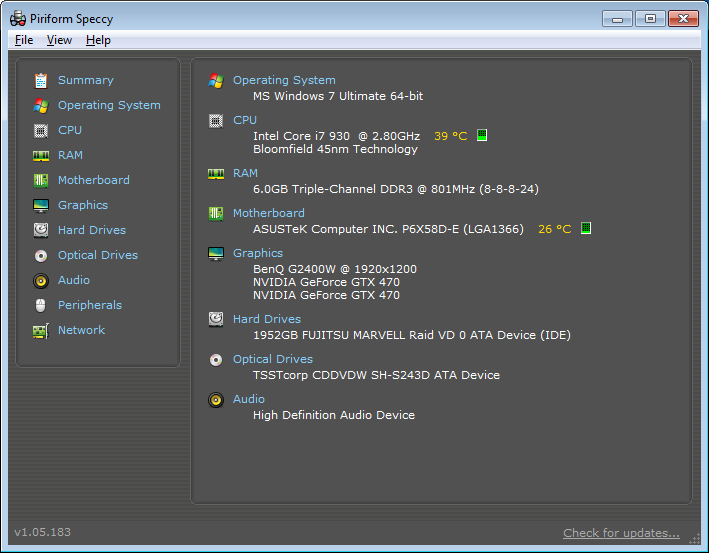Click the green CPU temperature indicator icon

(x=482, y=135)
